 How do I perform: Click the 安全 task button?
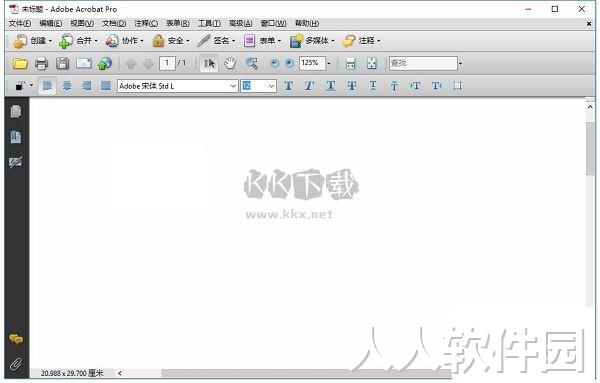point(170,41)
